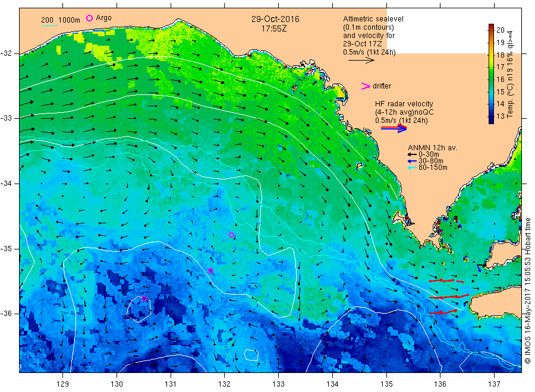This screenshot has height=392, width=535.
Task: Click the 'HF radar velocity' legend text
Action: tap(404, 103)
